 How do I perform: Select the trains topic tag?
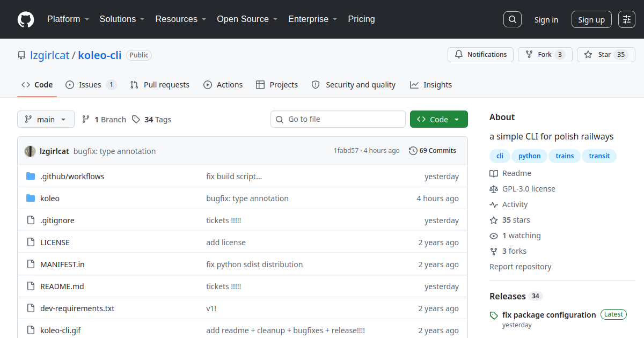point(565,156)
